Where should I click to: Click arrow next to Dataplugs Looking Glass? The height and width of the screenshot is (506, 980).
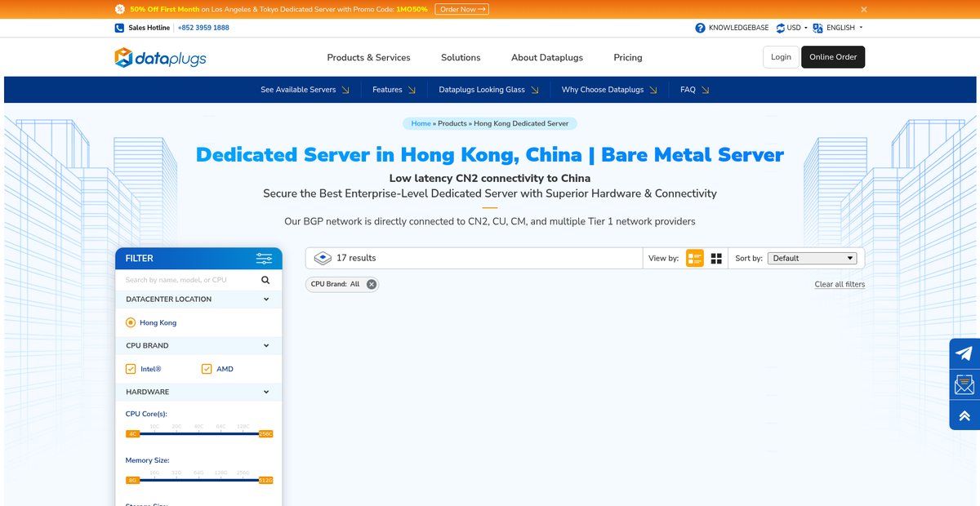tap(534, 90)
